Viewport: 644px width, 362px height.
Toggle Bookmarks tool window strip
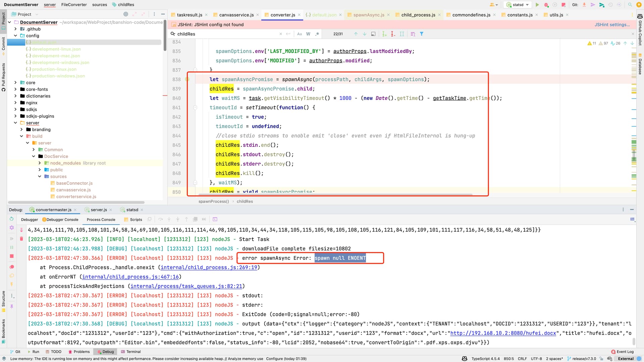pyautogui.click(x=3, y=331)
